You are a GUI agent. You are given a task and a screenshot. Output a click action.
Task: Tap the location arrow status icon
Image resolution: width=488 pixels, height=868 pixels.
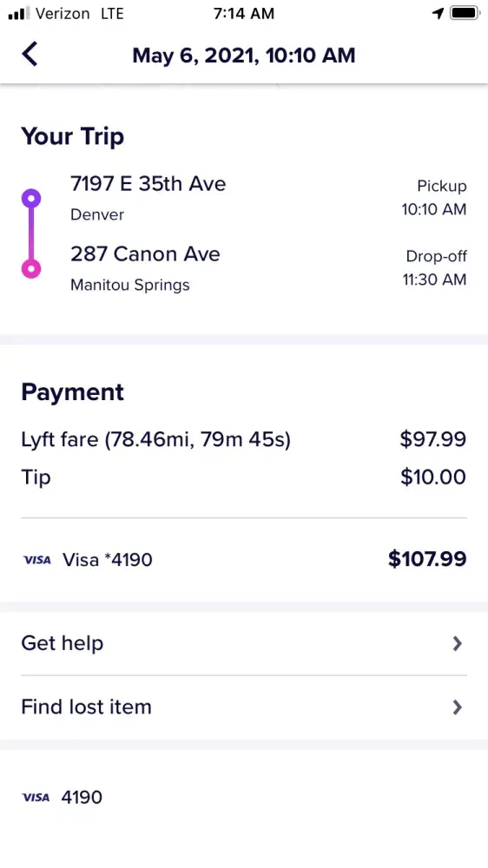(x=439, y=13)
